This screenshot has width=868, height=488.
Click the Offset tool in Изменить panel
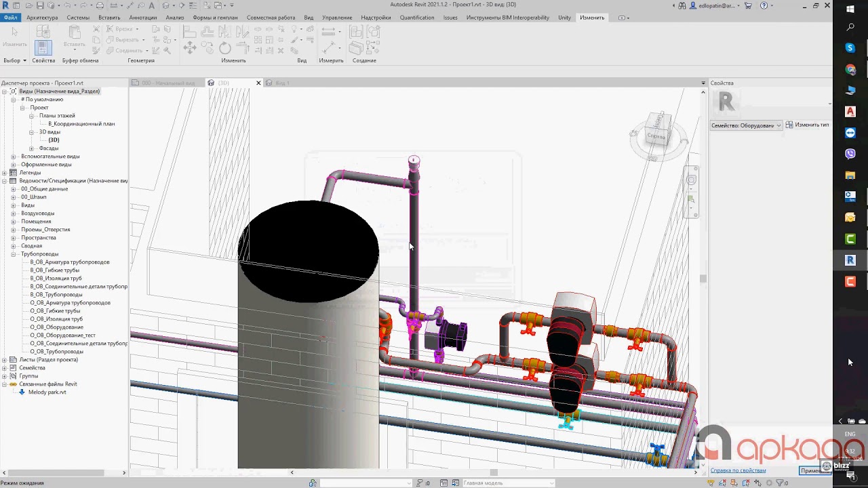click(207, 32)
